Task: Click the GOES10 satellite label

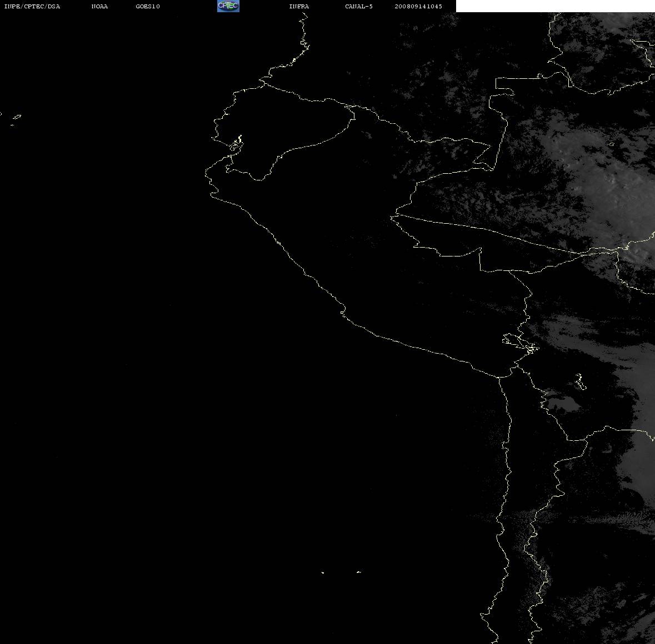Action: (148, 6)
